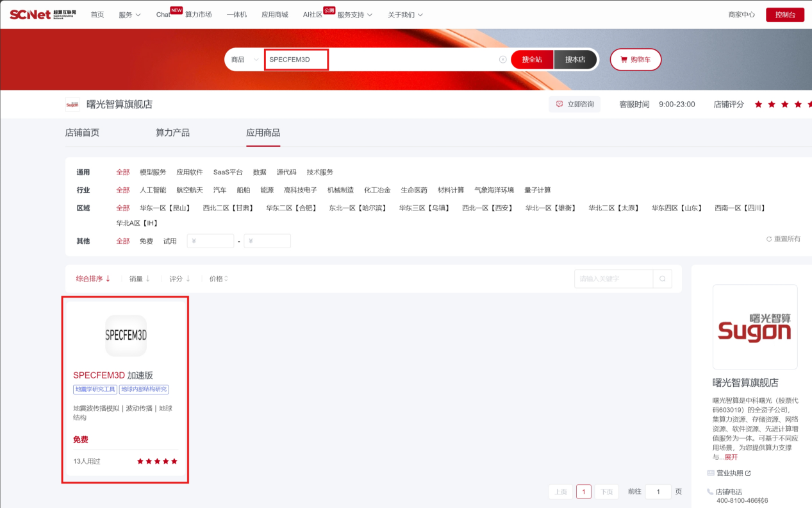Filter by 人工智能 industry

coord(153,190)
